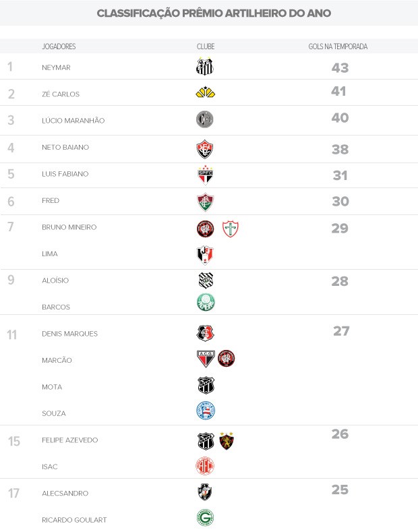Click the player name Lúcio Maranhão

click(73, 121)
